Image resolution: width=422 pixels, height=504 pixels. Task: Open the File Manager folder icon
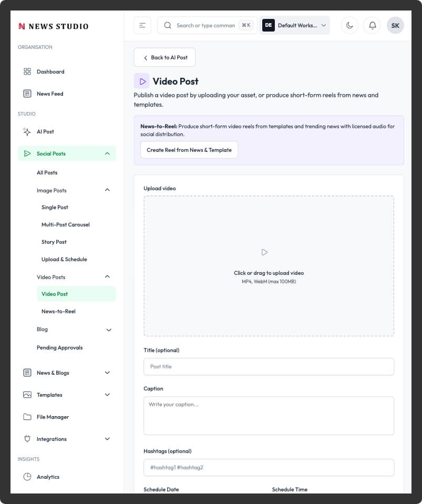27,417
